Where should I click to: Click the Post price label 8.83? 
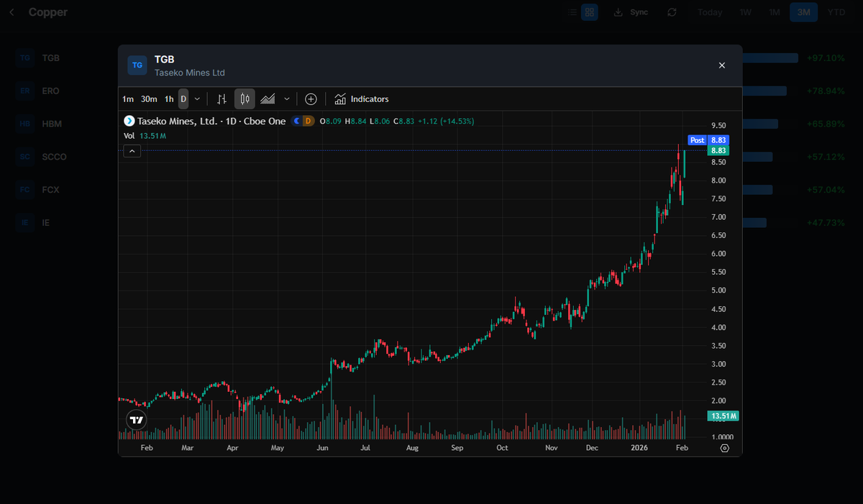pos(709,140)
